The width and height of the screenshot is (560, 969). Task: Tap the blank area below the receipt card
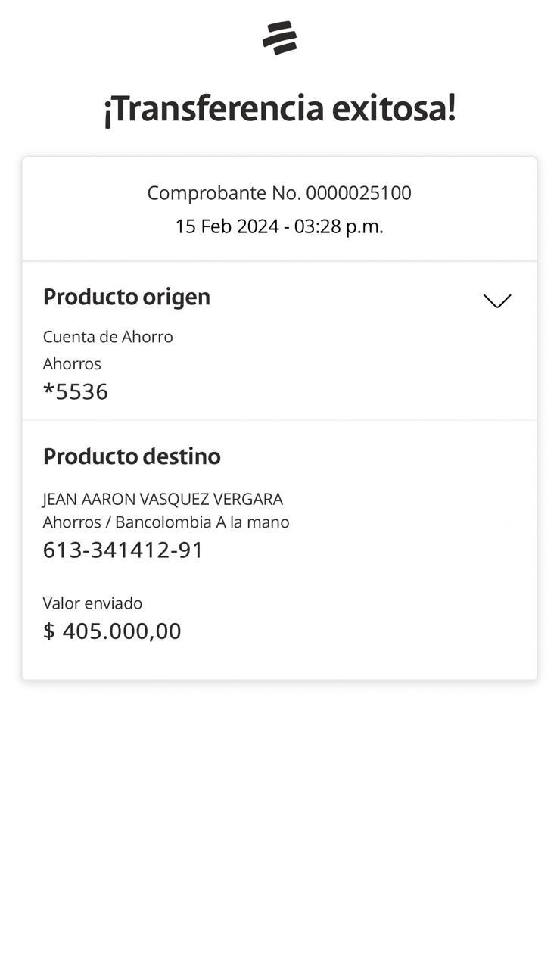280,818
